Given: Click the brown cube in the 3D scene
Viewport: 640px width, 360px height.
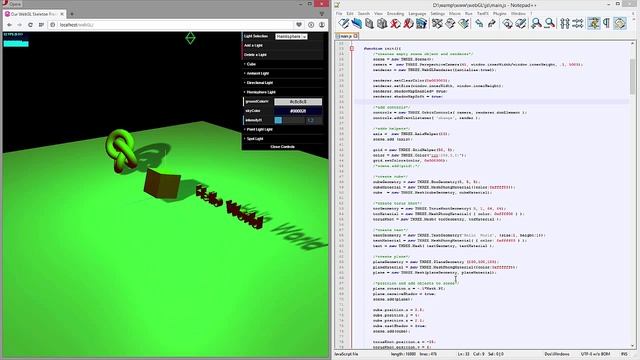Looking at the screenshot, I should tap(162, 183).
